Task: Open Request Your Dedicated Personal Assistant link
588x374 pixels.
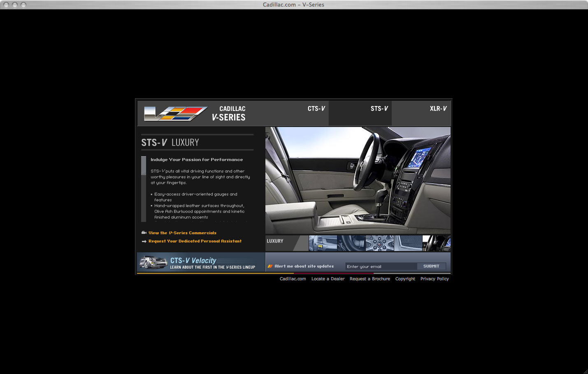Action: [x=195, y=241]
